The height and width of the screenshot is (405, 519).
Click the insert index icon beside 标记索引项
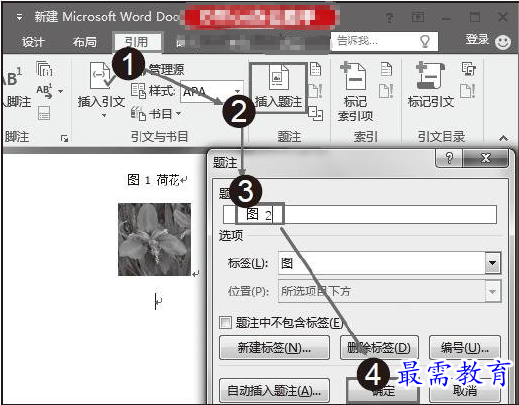pyautogui.click(x=386, y=69)
